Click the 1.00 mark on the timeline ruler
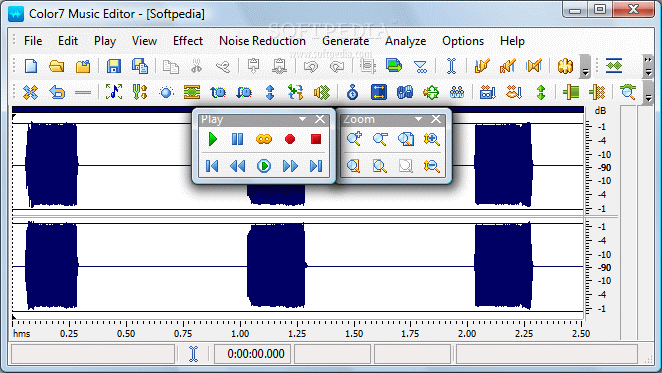Image resolution: width=662 pixels, height=373 pixels. tap(240, 334)
